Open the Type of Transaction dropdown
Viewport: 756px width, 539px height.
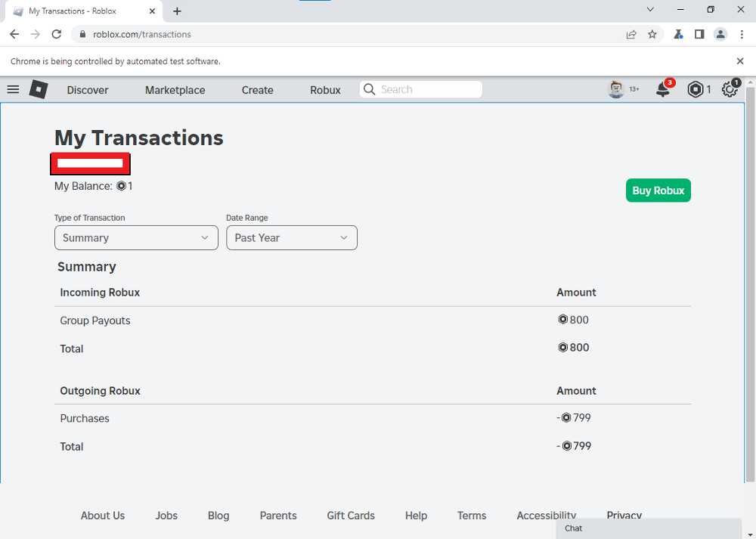136,237
